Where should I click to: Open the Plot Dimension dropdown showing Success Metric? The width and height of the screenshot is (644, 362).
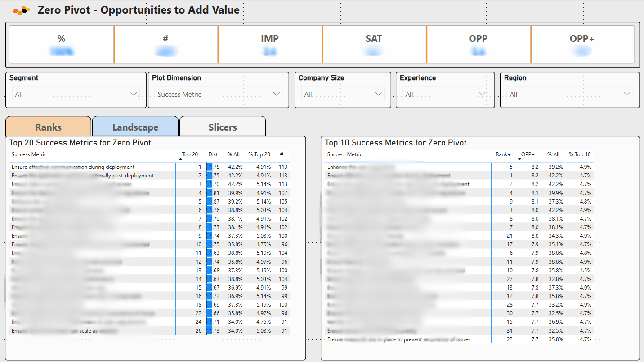tap(219, 94)
